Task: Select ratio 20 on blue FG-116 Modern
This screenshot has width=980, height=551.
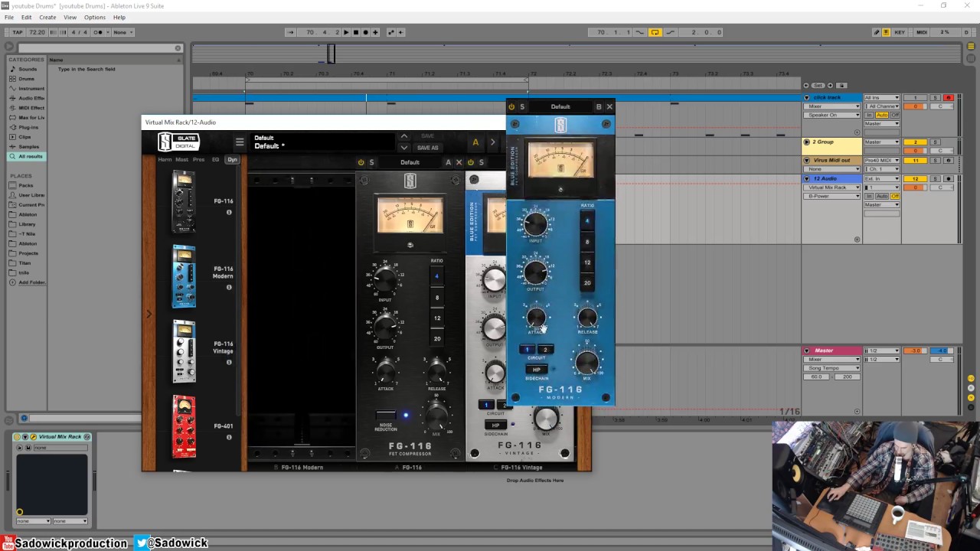Action: coord(587,283)
